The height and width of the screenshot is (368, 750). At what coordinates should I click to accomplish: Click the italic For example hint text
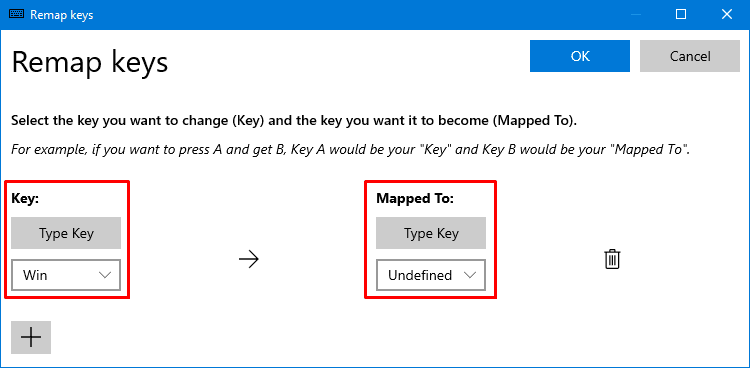pyautogui.click(x=350, y=149)
